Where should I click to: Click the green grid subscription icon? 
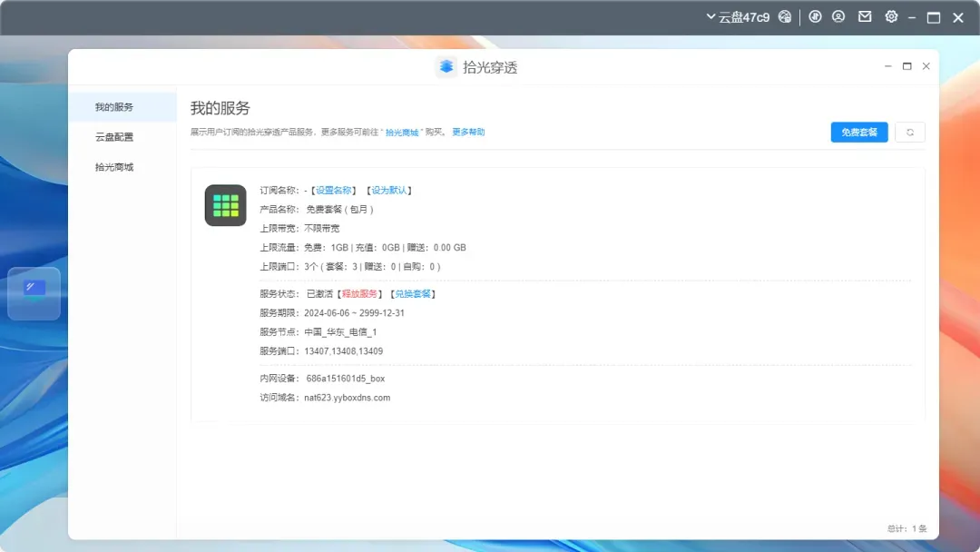click(x=226, y=205)
